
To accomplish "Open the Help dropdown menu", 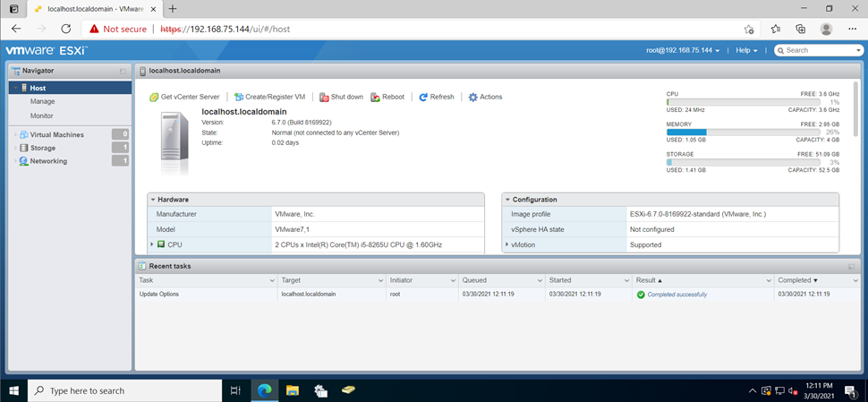I will tap(746, 50).
